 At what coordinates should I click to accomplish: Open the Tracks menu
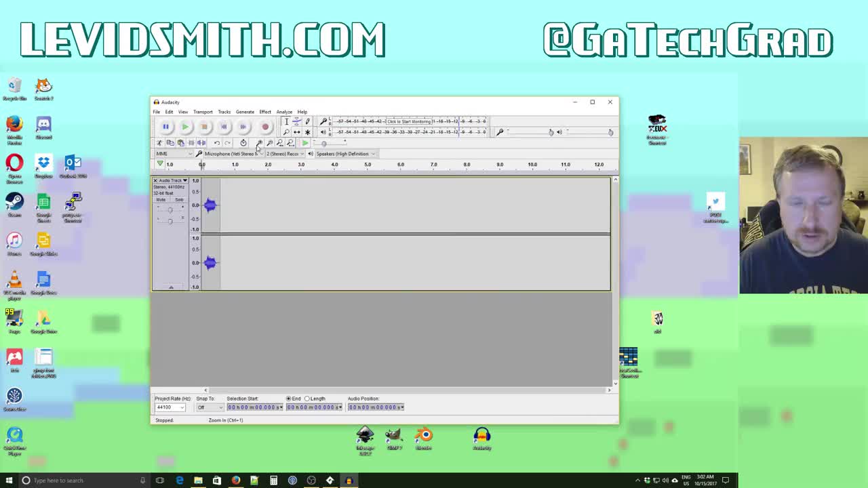click(224, 112)
